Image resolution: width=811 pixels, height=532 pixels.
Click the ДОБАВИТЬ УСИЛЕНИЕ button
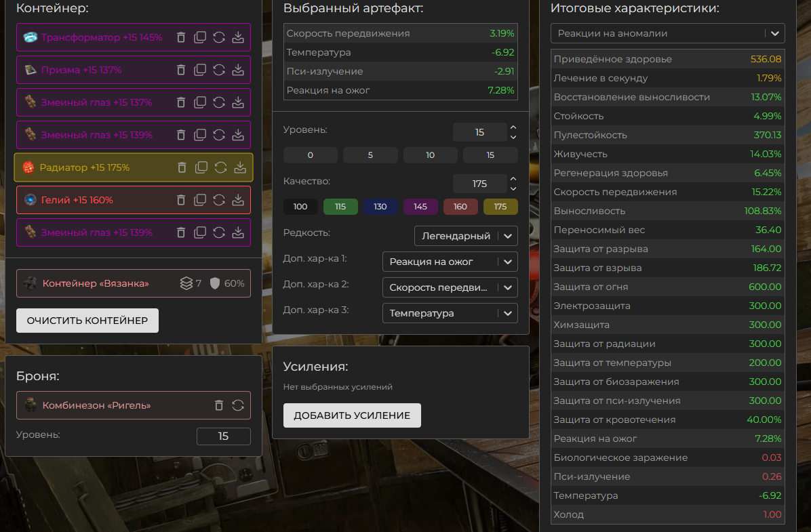coord(352,415)
